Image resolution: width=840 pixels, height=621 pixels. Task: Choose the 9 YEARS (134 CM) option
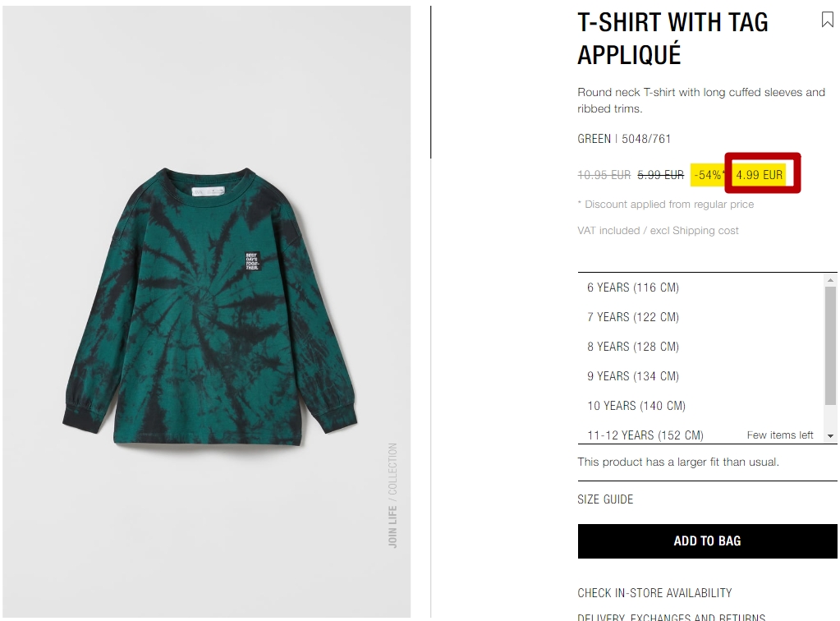700,376
